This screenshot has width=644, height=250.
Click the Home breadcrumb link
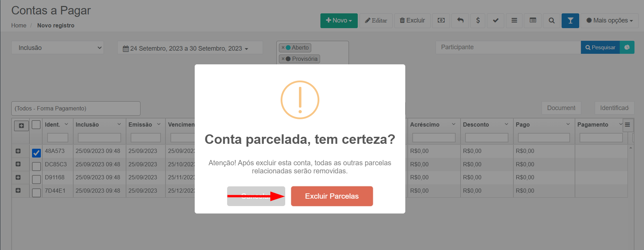pos(19,25)
